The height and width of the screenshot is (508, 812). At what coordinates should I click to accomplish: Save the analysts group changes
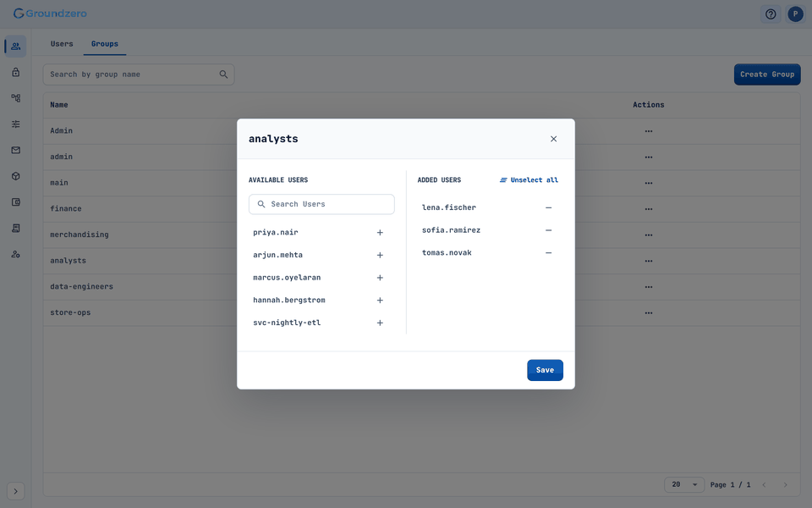[x=545, y=370]
